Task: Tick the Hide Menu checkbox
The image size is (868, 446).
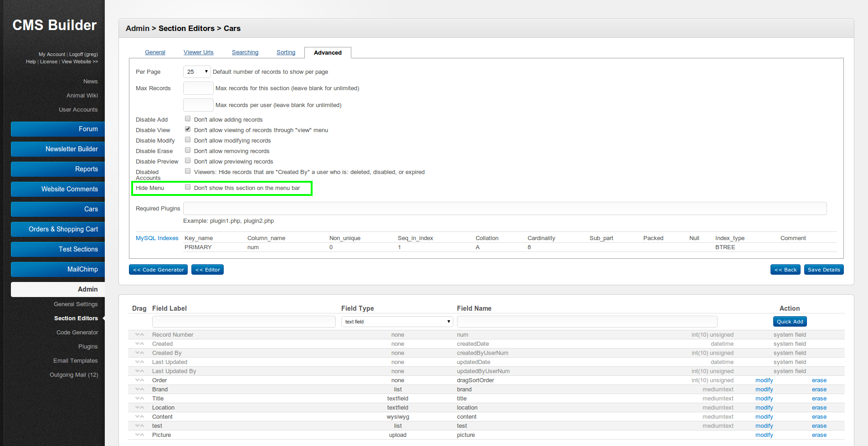Action: pyautogui.click(x=188, y=187)
